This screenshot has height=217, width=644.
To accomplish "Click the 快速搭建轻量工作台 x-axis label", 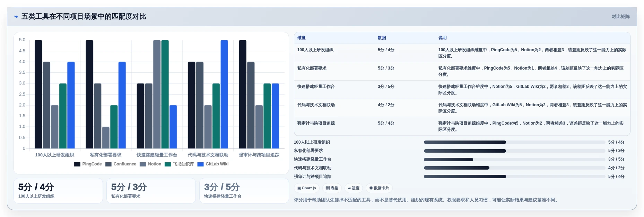I will (x=157, y=155).
